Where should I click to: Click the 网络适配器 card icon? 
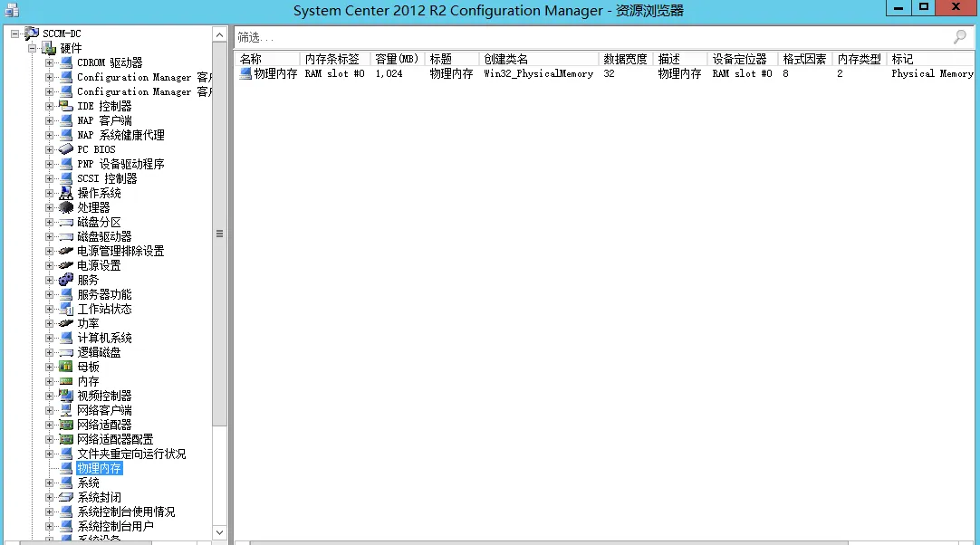(x=66, y=425)
